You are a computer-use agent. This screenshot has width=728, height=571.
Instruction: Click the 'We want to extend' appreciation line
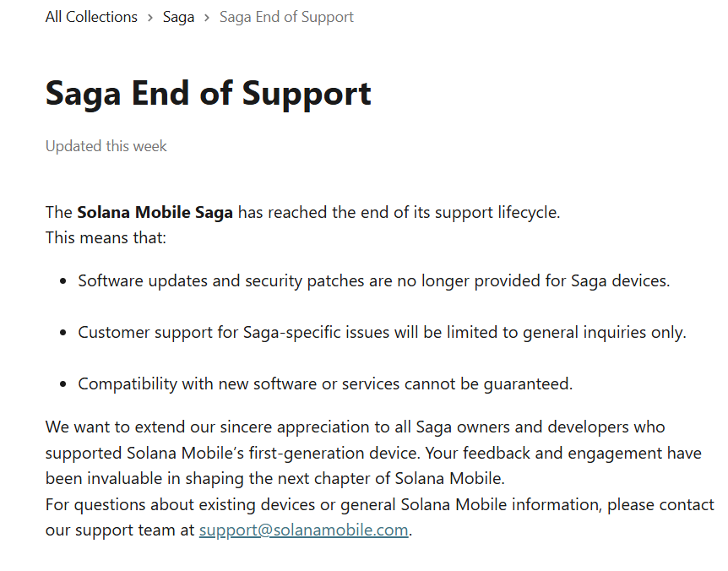pyautogui.click(x=355, y=427)
